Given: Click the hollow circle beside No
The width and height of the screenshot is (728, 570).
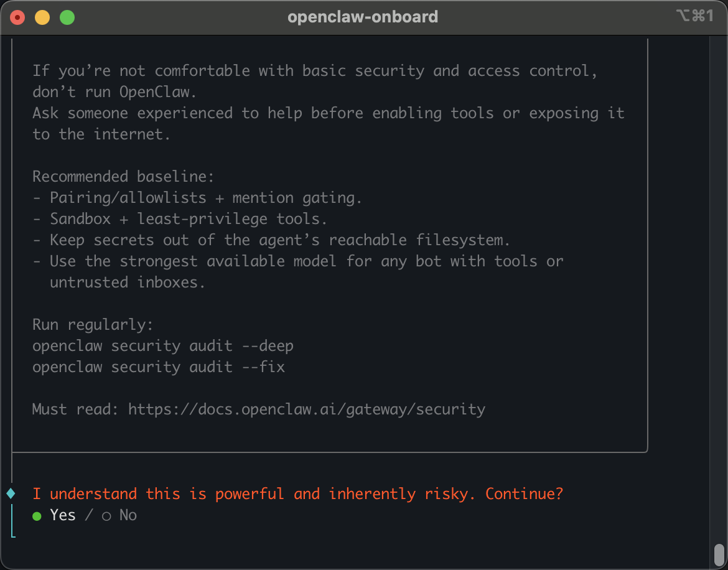Looking at the screenshot, I should tap(106, 516).
